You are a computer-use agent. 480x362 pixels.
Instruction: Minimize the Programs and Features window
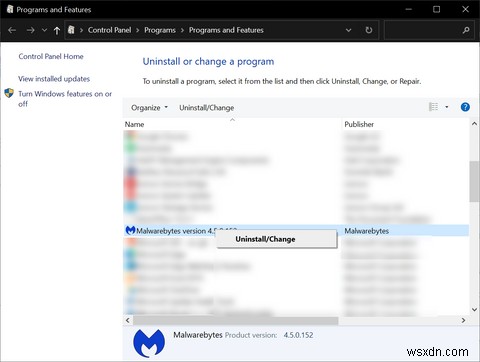click(409, 9)
